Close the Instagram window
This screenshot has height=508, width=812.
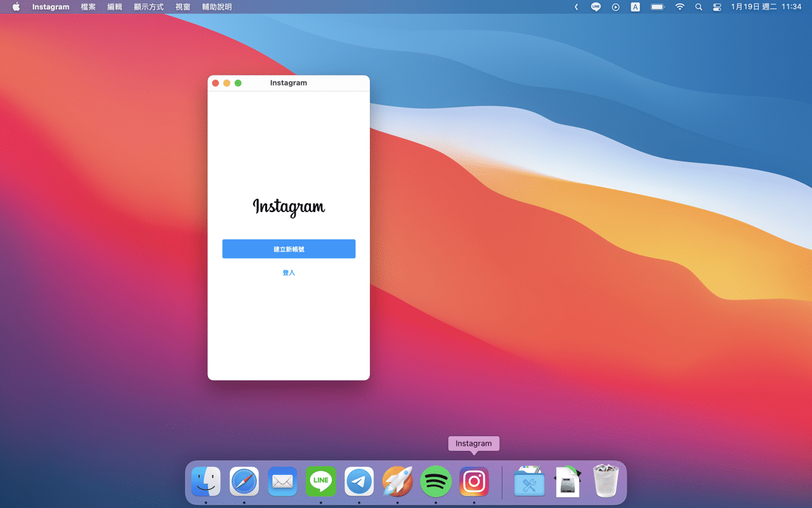tap(216, 83)
